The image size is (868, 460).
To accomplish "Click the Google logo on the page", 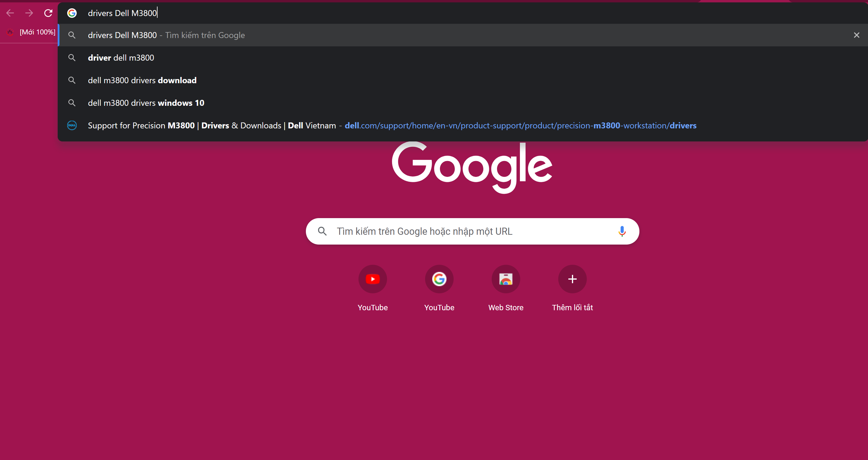I will click(472, 167).
